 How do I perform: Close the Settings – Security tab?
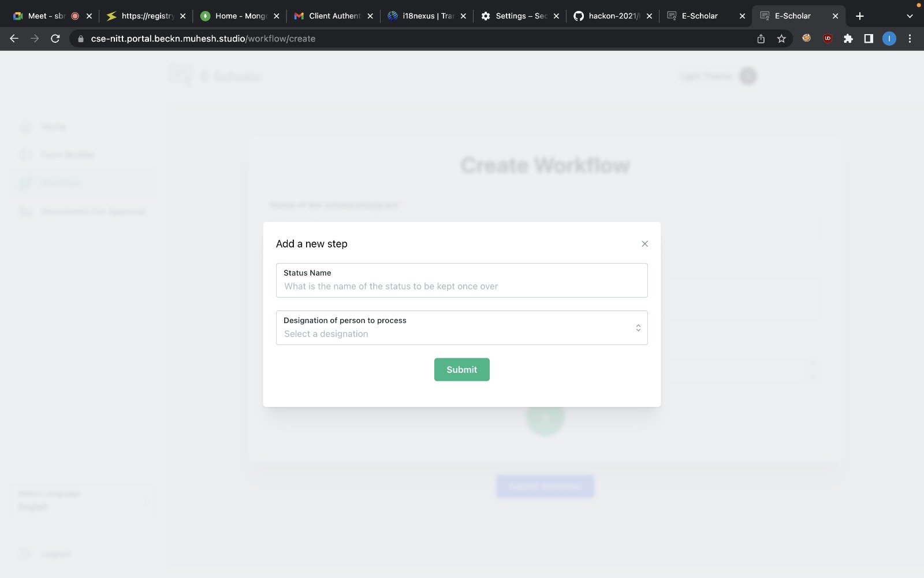(x=556, y=16)
